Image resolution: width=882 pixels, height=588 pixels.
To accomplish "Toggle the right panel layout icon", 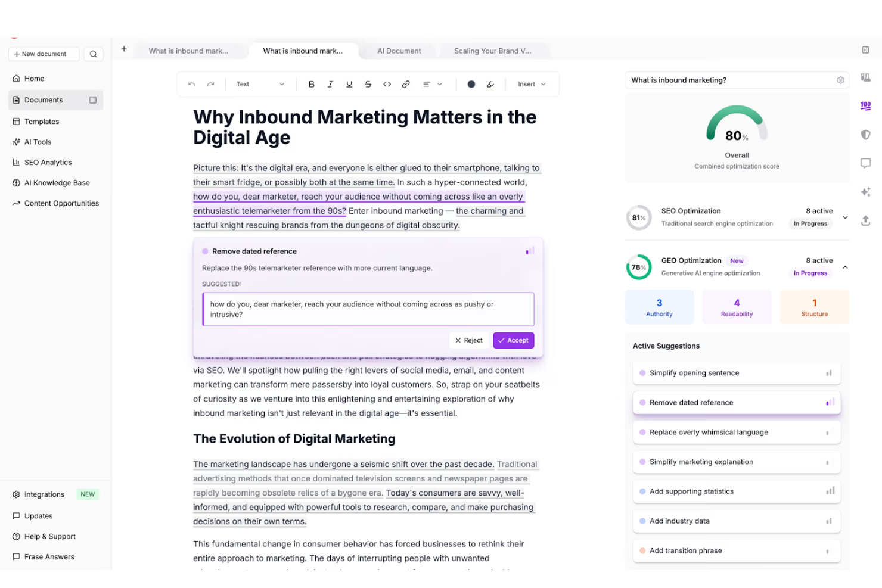I will click(x=865, y=50).
